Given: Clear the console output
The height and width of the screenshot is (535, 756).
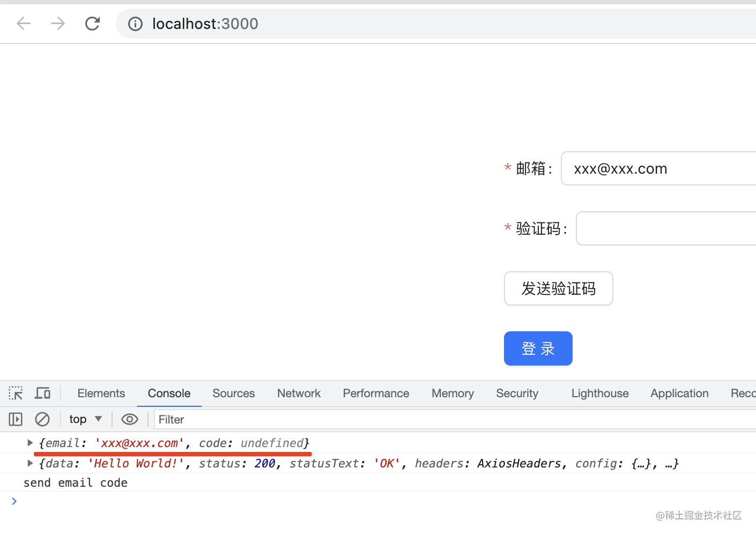Looking at the screenshot, I should coord(42,419).
